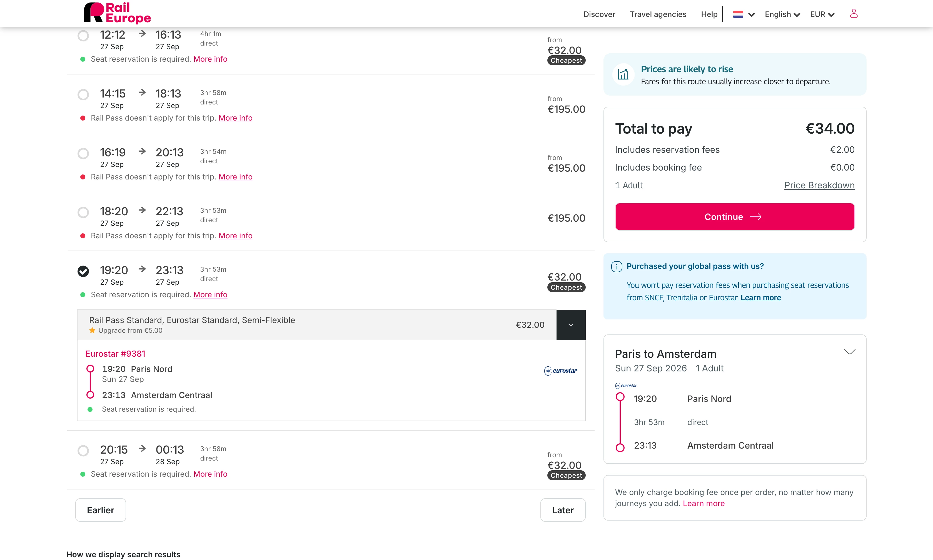Collapse the Paris to Amsterdam summary
Viewport: 933px width, 560px height.
click(850, 352)
